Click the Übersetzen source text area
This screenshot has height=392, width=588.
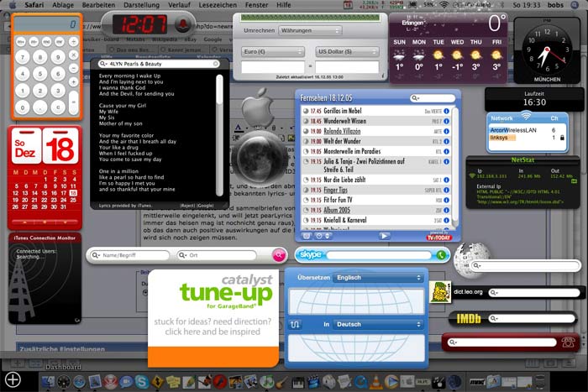tap(356, 301)
